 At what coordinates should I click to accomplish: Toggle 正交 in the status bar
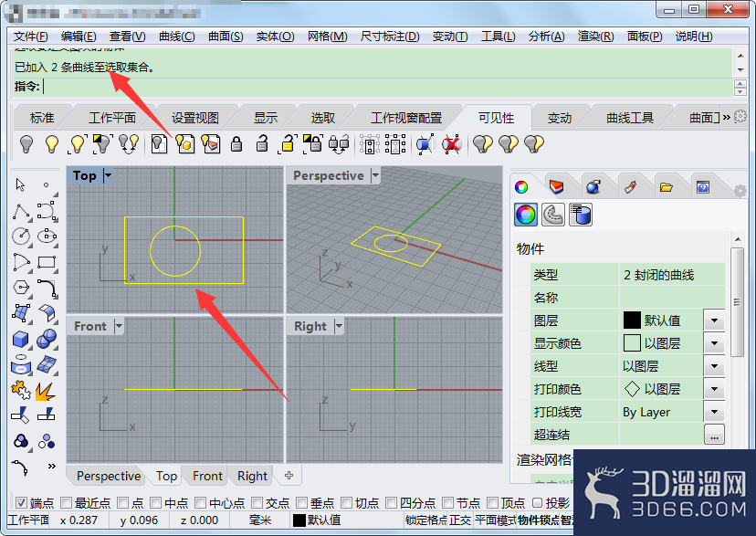pos(460,520)
